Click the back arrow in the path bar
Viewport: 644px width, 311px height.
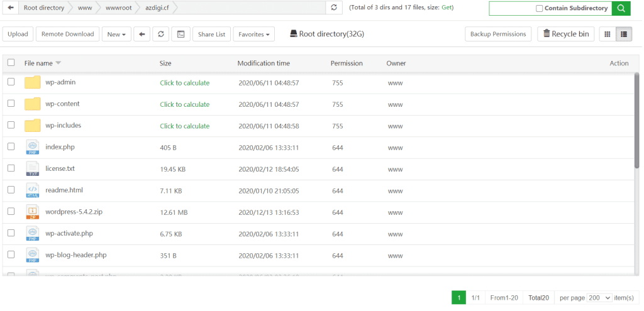pyautogui.click(x=10, y=8)
